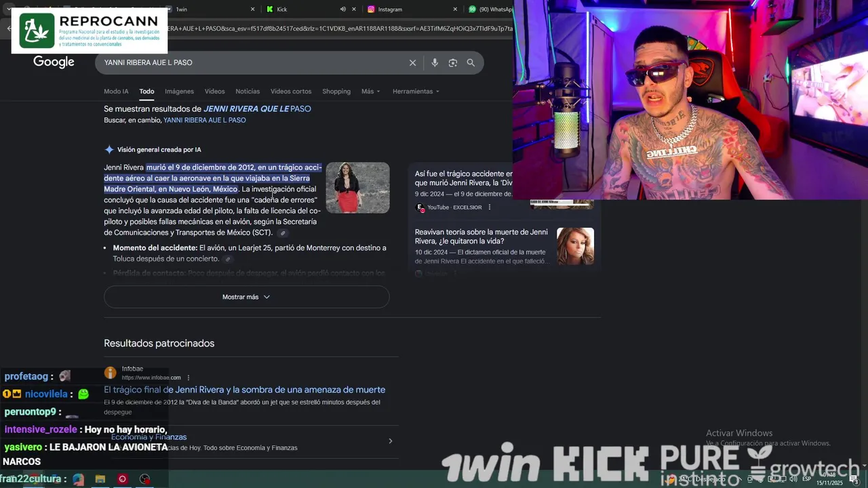
Task: Start voice search with microphone icon
Action: [435, 62]
